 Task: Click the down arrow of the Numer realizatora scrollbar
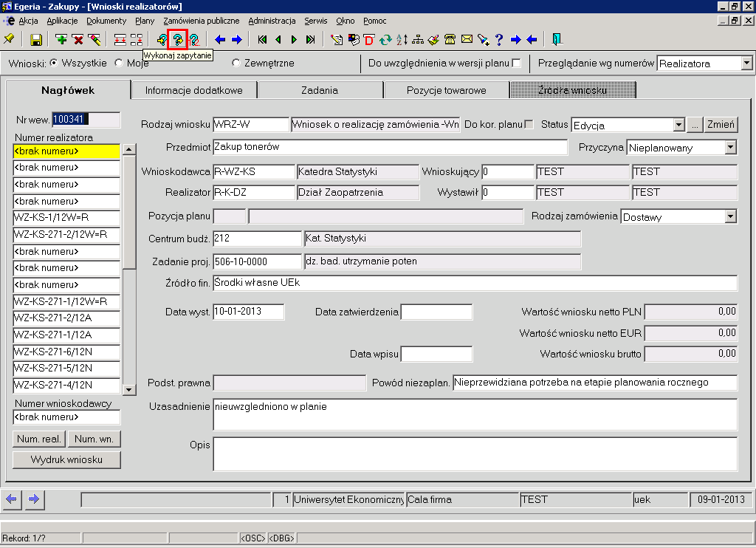128,389
